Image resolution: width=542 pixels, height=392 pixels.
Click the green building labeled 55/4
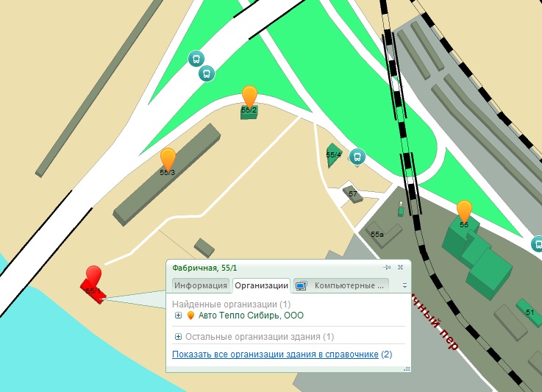(333, 155)
